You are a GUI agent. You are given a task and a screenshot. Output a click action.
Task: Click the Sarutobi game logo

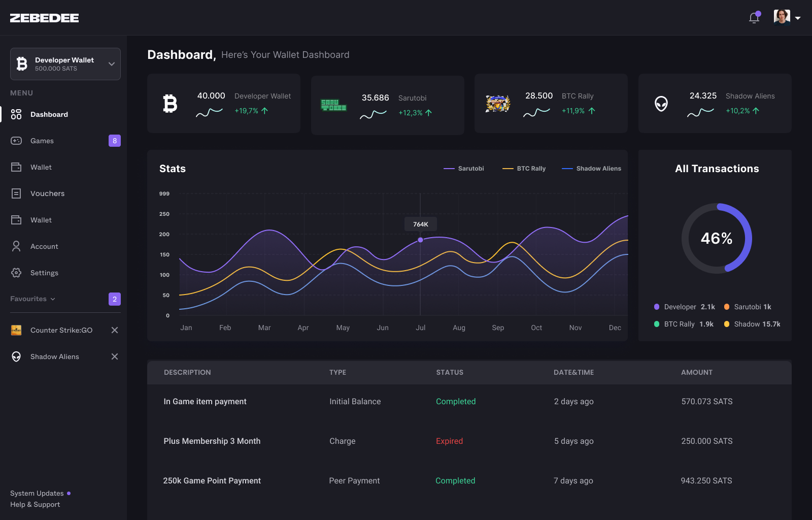pos(333,105)
